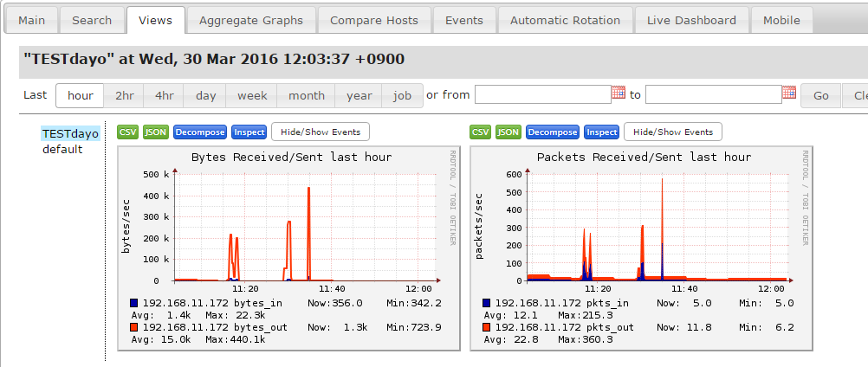Select the month time range
868x367 pixels.
point(307,95)
